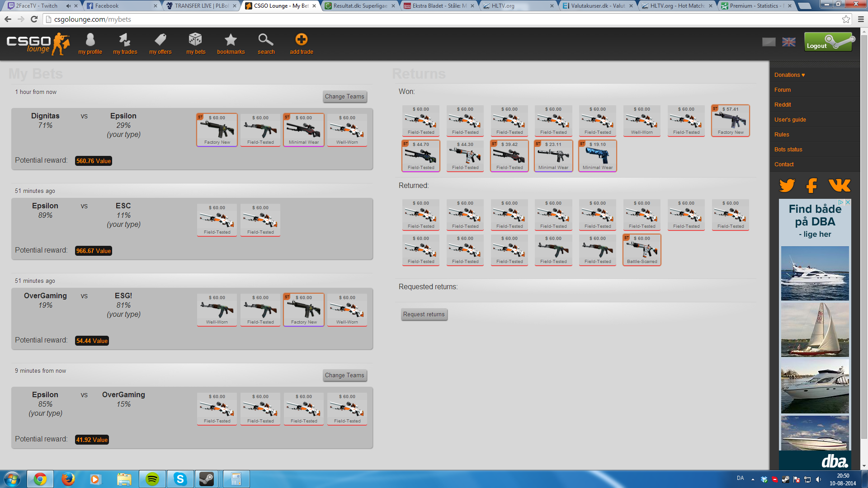Viewport: 868px width, 488px height.
Task: Open the Twitter social icon
Action: (787, 185)
